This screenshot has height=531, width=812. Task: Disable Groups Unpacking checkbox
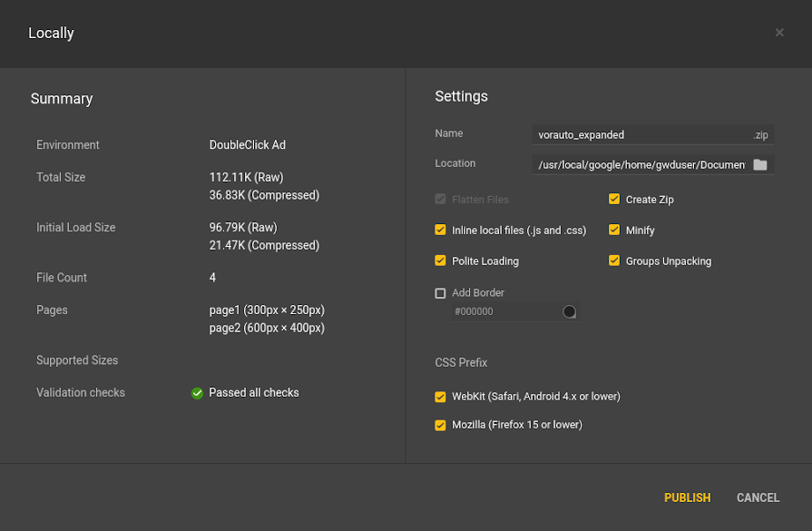point(614,261)
